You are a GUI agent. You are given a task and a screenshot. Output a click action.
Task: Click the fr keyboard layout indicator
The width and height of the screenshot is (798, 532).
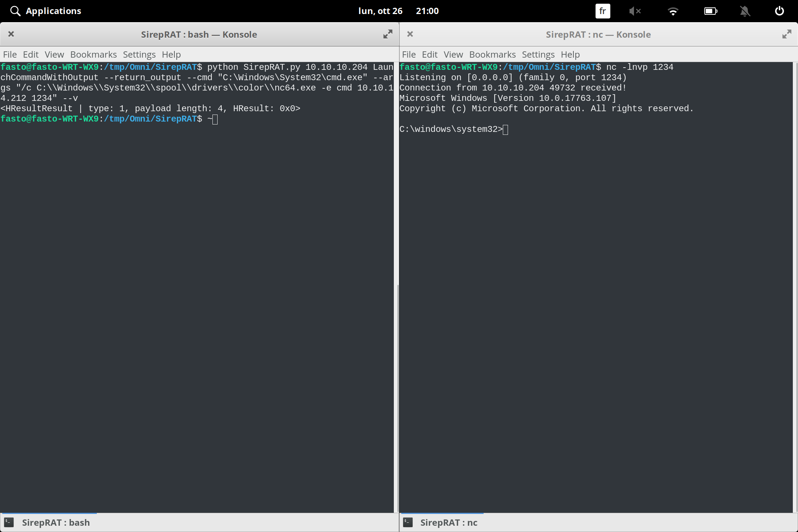point(602,11)
